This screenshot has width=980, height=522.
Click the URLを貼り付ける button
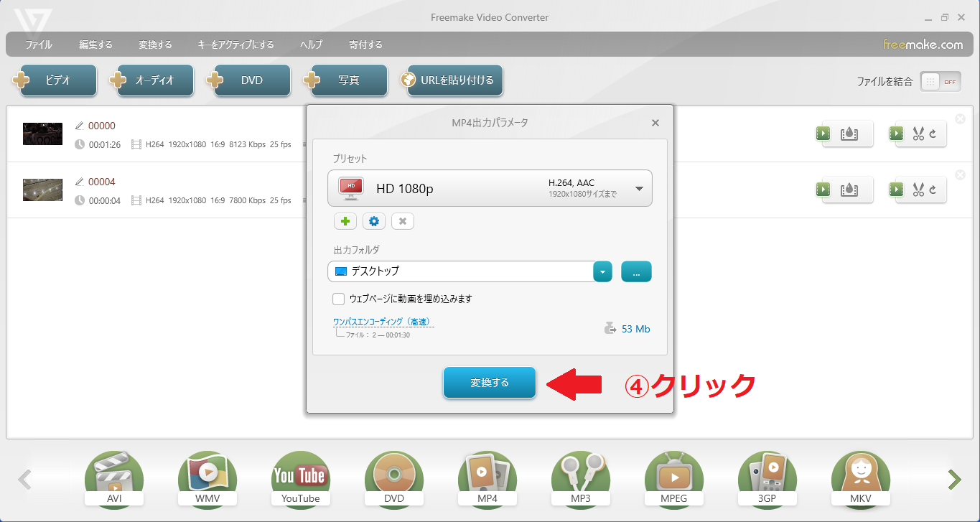pyautogui.click(x=452, y=80)
